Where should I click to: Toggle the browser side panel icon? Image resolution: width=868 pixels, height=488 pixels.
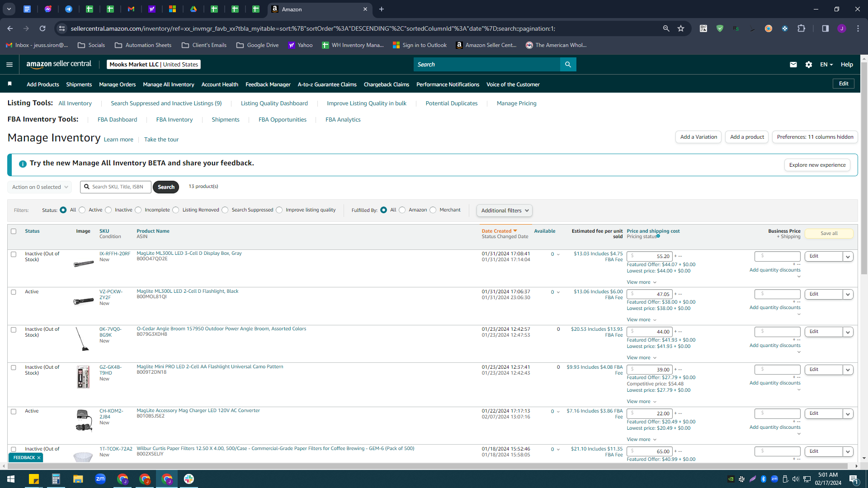pos(825,28)
